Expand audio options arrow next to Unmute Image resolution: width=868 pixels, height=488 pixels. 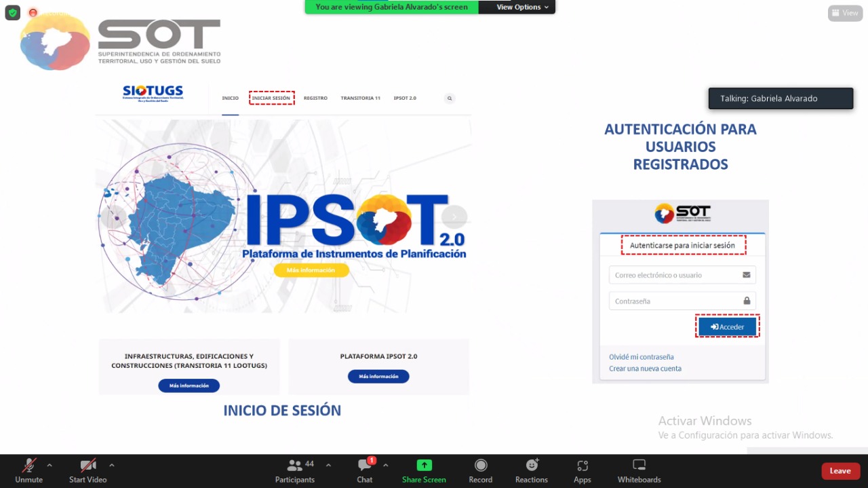[x=50, y=466]
